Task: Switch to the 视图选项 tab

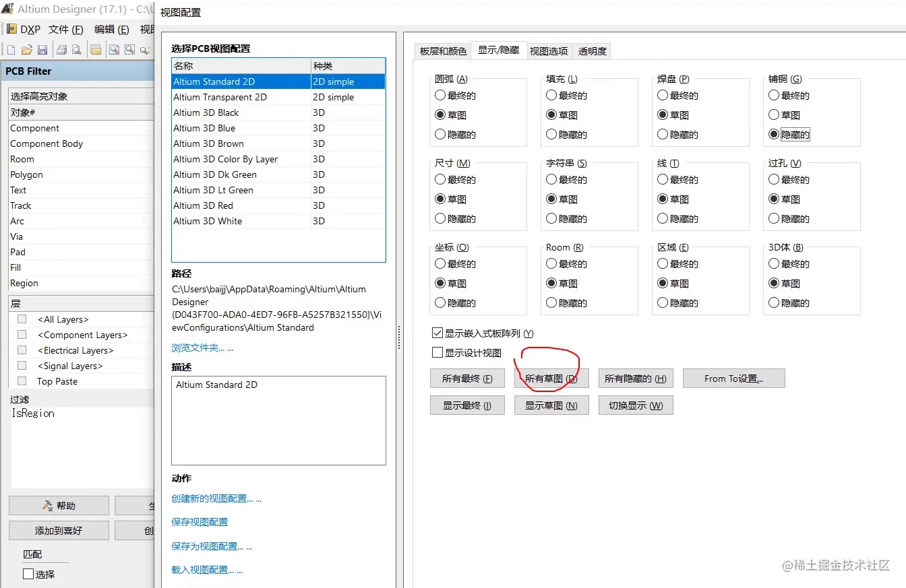Action: (x=549, y=51)
